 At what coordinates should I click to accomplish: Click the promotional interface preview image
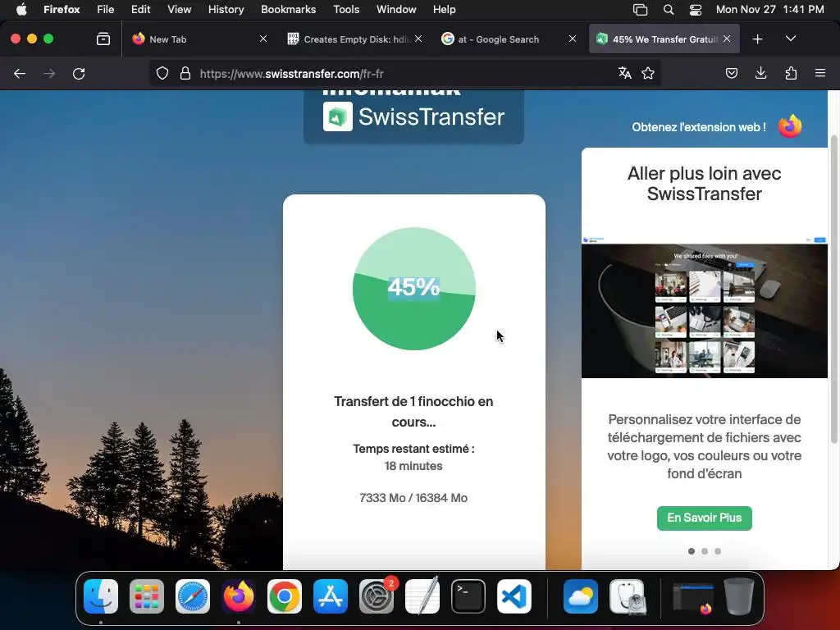[704, 307]
